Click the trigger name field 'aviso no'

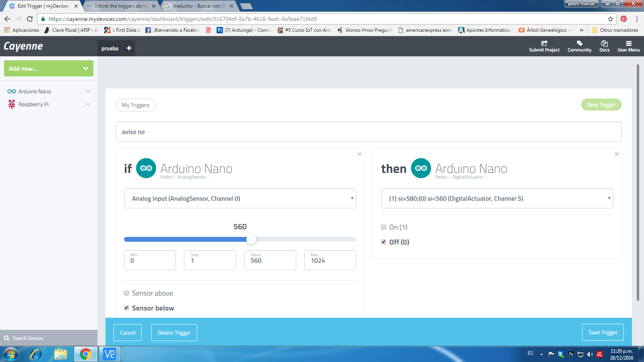pyautogui.click(x=369, y=132)
